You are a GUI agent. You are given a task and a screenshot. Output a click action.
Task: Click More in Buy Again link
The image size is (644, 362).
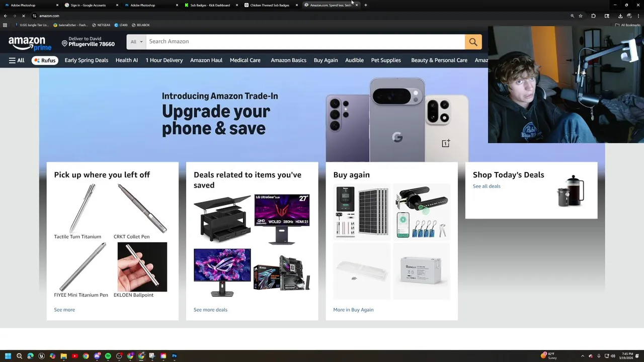353,310
